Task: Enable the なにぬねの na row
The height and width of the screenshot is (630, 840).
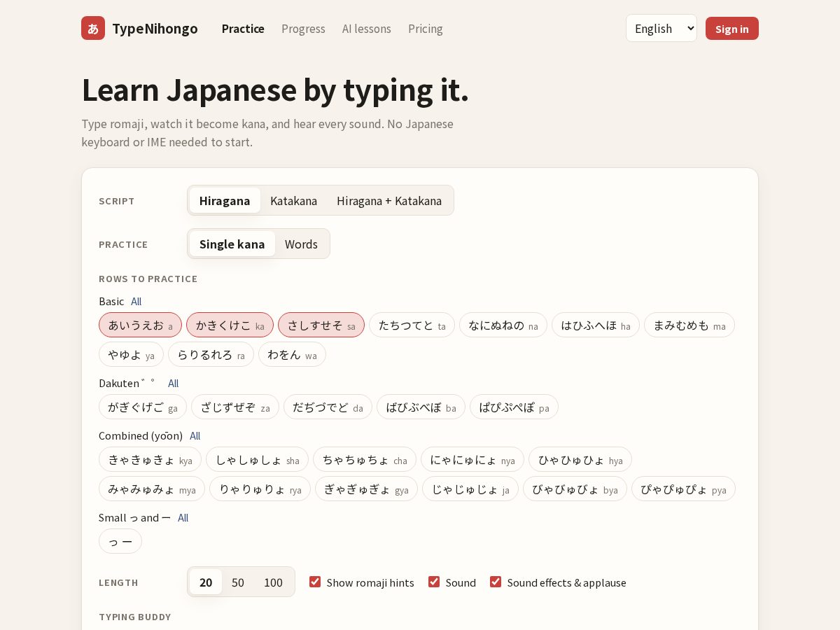Action: click(503, 325)
